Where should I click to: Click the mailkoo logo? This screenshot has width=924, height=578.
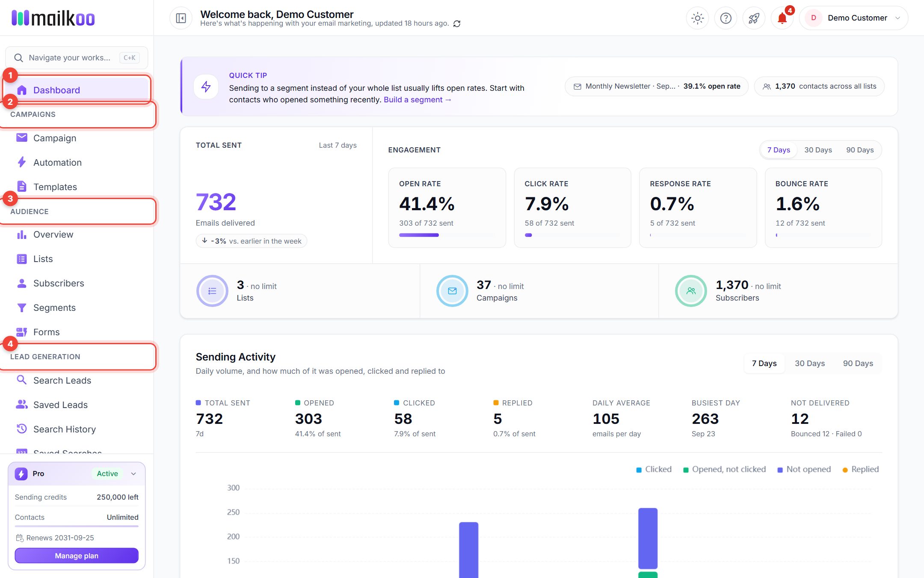(53, 18)
